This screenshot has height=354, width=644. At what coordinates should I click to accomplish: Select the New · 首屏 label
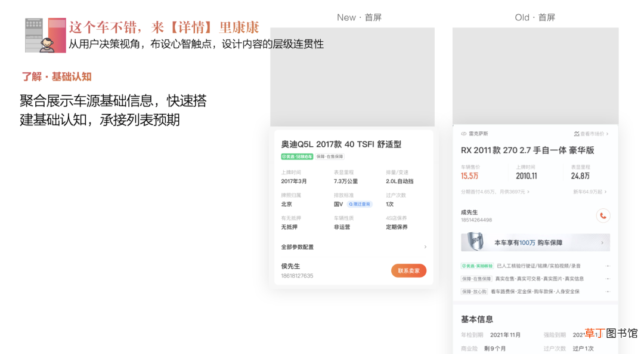(359, 17)
